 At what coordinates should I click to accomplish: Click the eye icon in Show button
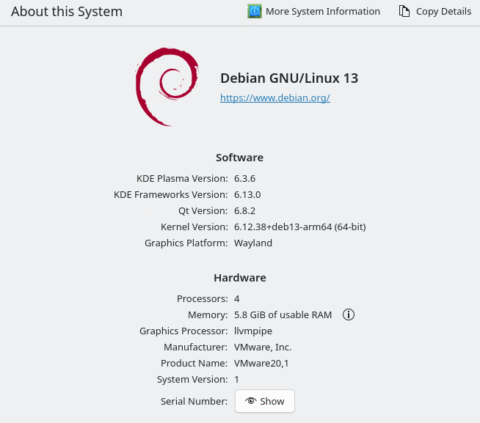tap(251, 401)
